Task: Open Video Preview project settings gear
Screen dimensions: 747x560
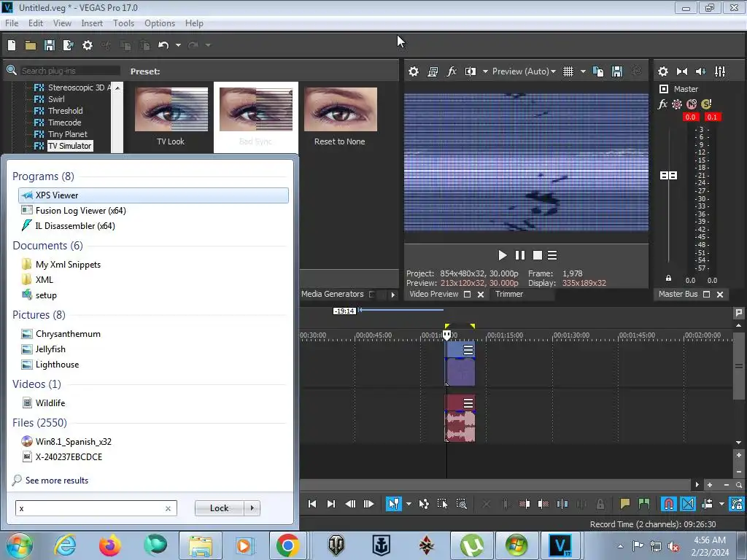Action: pos(414,71)
